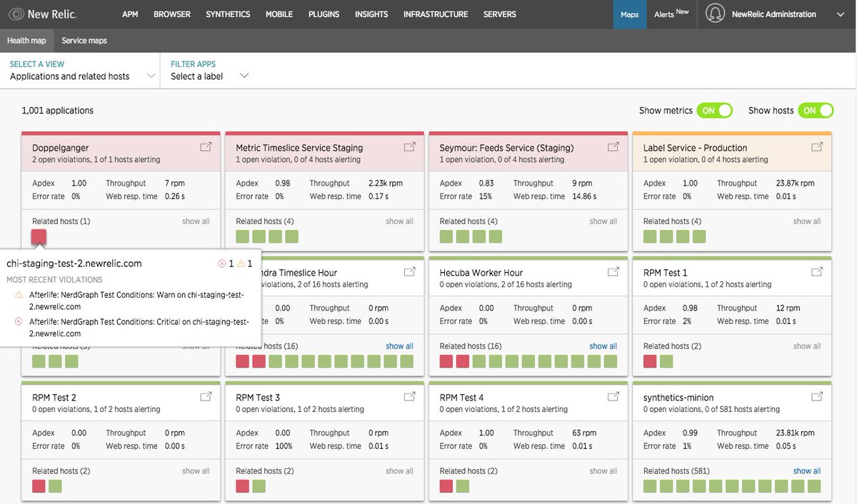
Task: Open the Seymour: Feeds Service (Staging) title
Action: coord(506,148)
